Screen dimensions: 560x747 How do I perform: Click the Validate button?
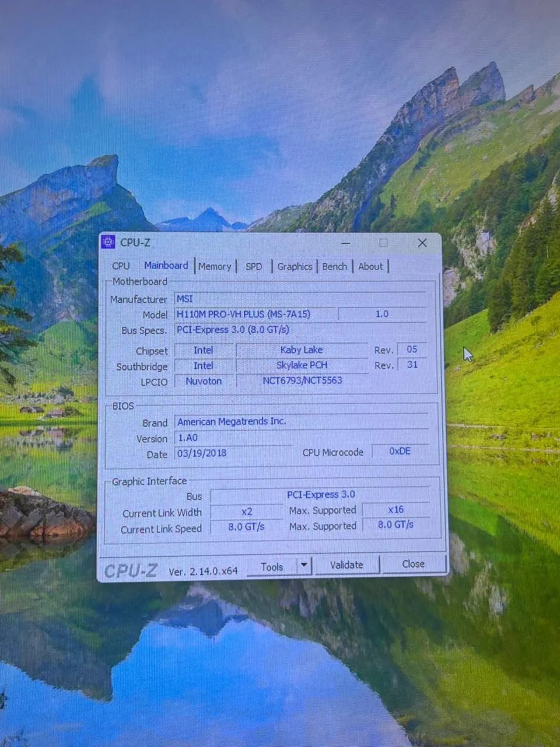point(346,565)
